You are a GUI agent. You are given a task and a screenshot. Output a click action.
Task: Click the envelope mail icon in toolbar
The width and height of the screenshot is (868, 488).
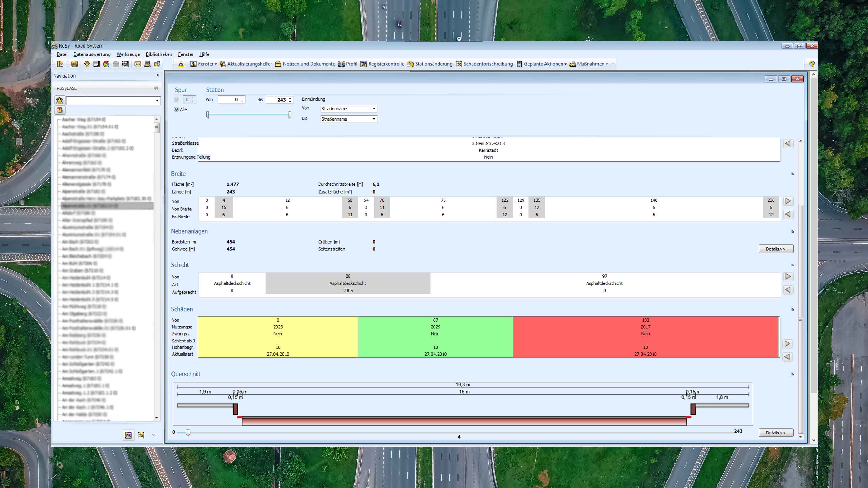(x=138, y=64)
